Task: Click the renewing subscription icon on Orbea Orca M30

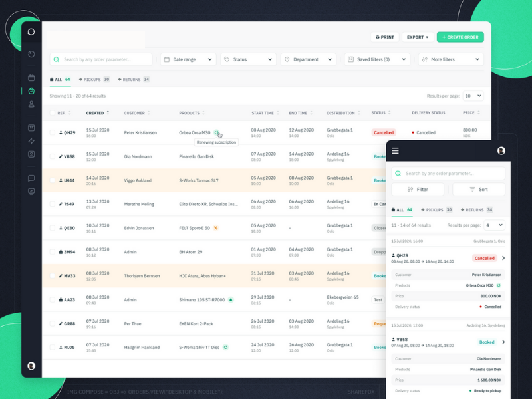Action: click(218, 132)
